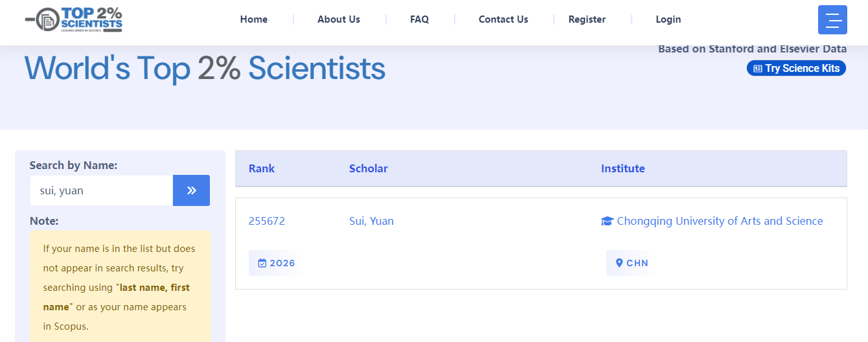Go to the Home menu item
This screenshot has height=342, width=868.
coord(254,19)
